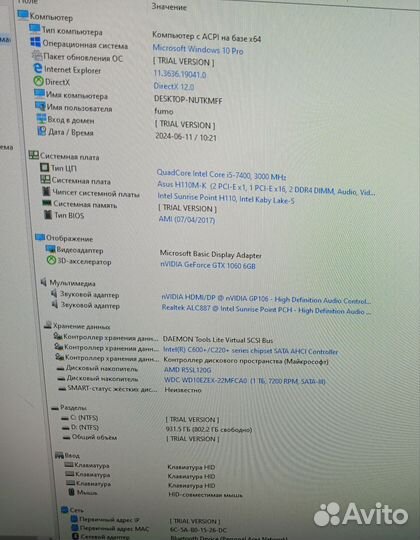Open the nVIDIA HDMI/DP audio controller link

click(x=266, y=299)
